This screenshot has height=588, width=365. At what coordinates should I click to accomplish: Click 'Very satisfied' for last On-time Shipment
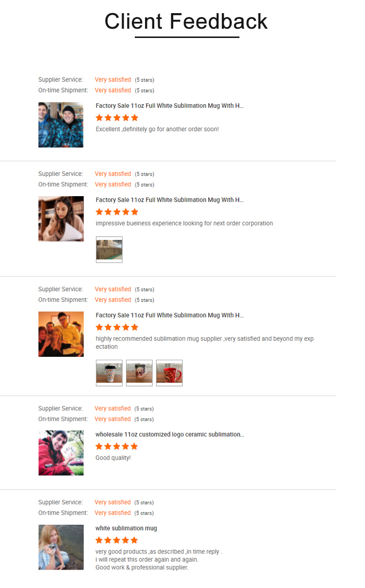tap(113, 513)
